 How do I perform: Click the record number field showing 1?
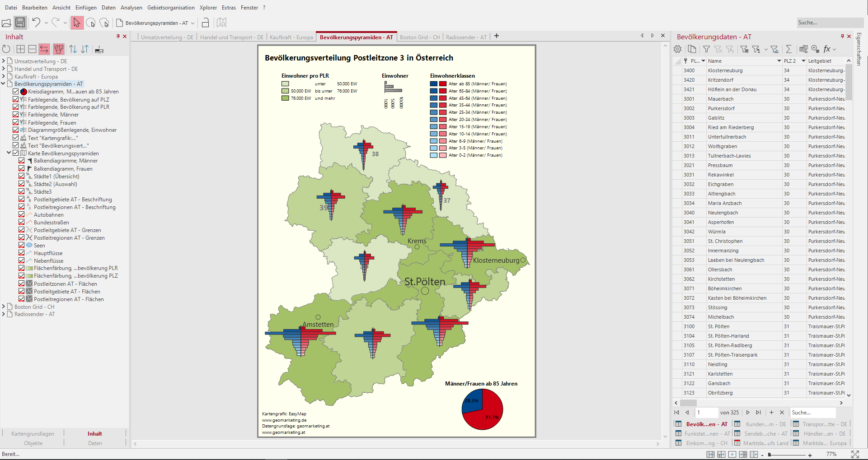(x=706, y=413)
